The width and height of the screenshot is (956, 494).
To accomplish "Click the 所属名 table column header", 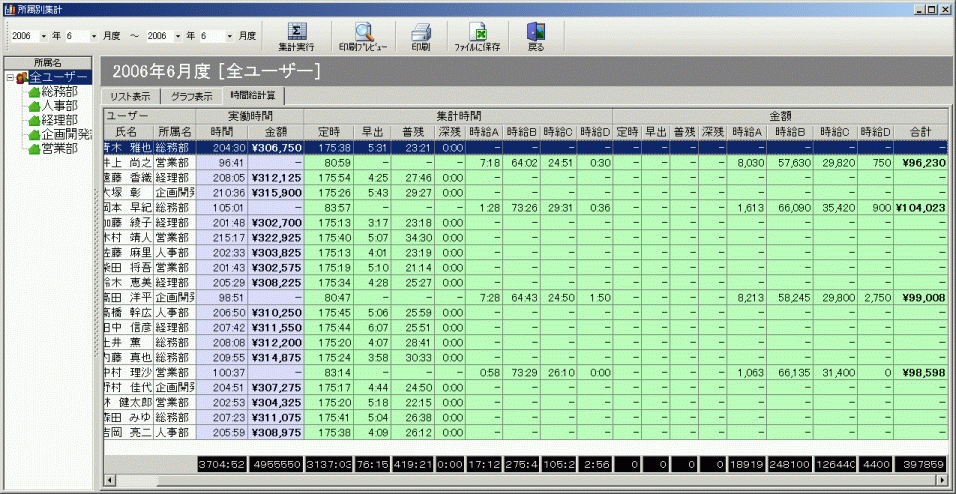I will coord(175,131).
